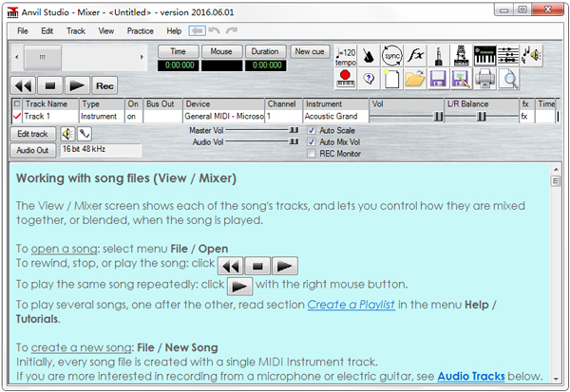Viewport: 570px width, 392px height.
Task: Open a song with the folder icon
Action: click(415, 79)
